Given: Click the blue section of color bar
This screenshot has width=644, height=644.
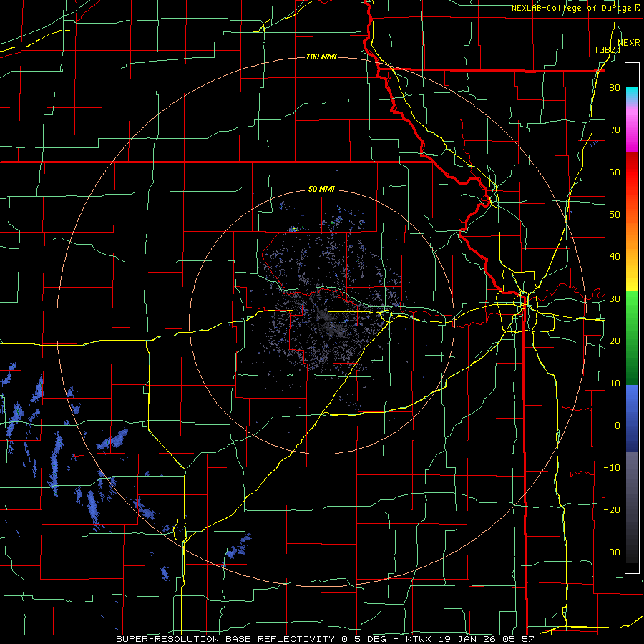Looking at the screenshot, I should [x=632, y=418].
